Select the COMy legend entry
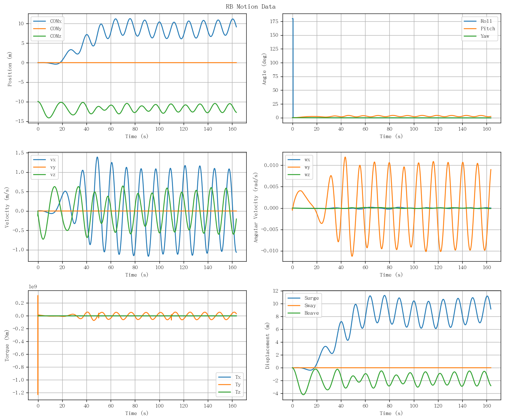 (48, 29)
